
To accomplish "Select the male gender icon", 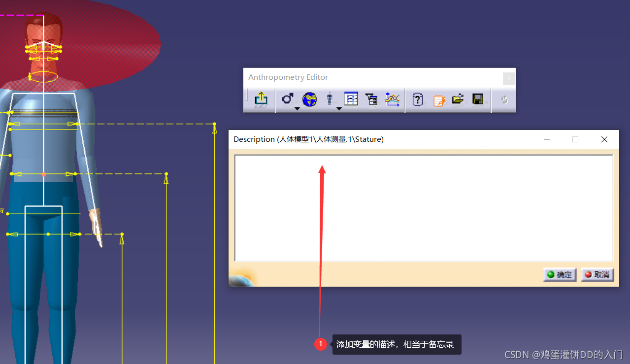I will 288,99.
